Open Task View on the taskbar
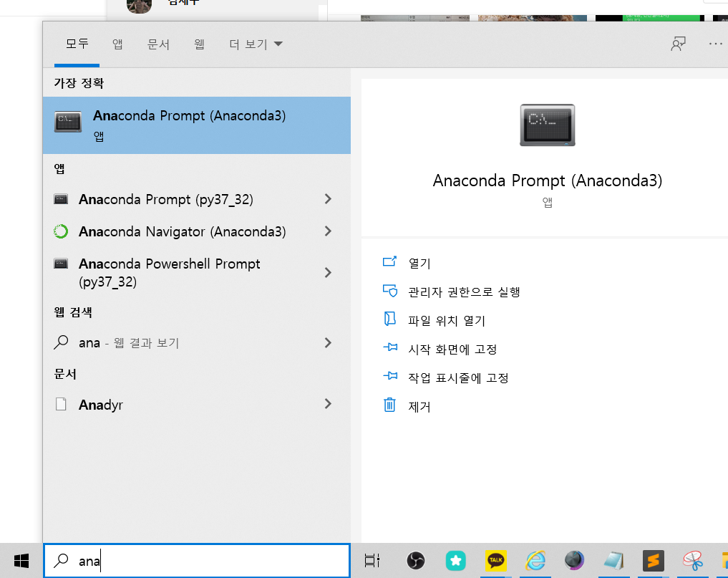Viewport: 728px width, 578px height. tap(372, 561)
